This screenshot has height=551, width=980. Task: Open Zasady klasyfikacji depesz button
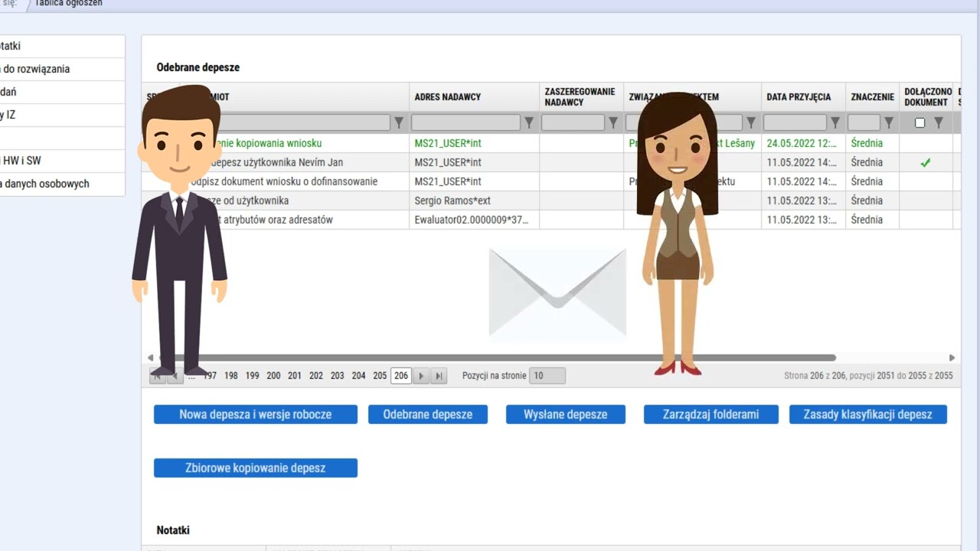(868, 414)
